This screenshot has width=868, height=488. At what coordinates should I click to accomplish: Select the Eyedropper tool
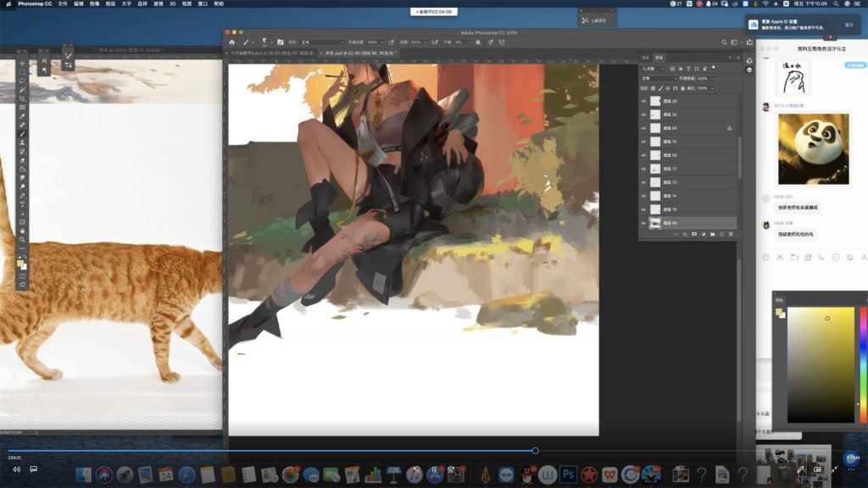tap(23, 116)
